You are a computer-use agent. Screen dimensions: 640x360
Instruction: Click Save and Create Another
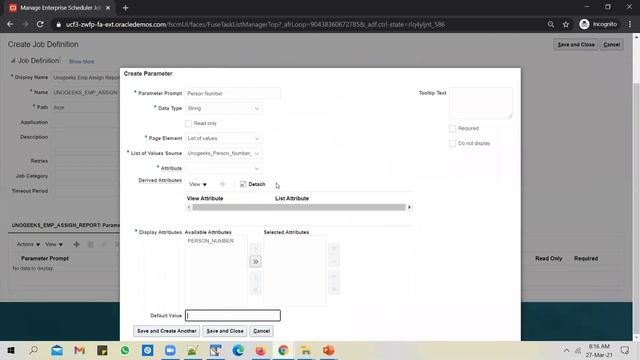(167, 331)
